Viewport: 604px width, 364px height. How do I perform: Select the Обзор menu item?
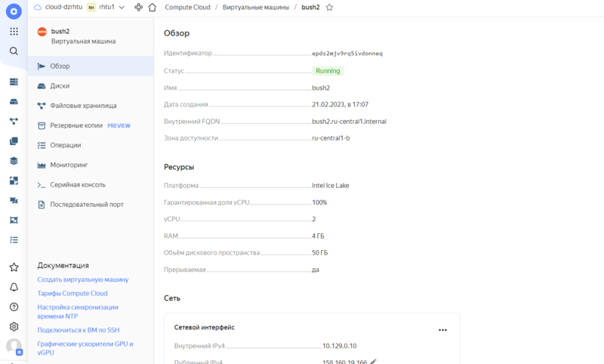coord(91,66)
